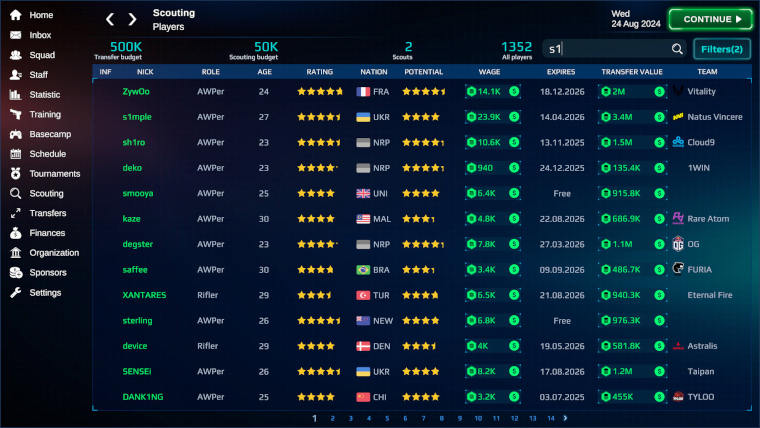Go back with left arrow
The image size is (760, 428).
tap(111, 19)
